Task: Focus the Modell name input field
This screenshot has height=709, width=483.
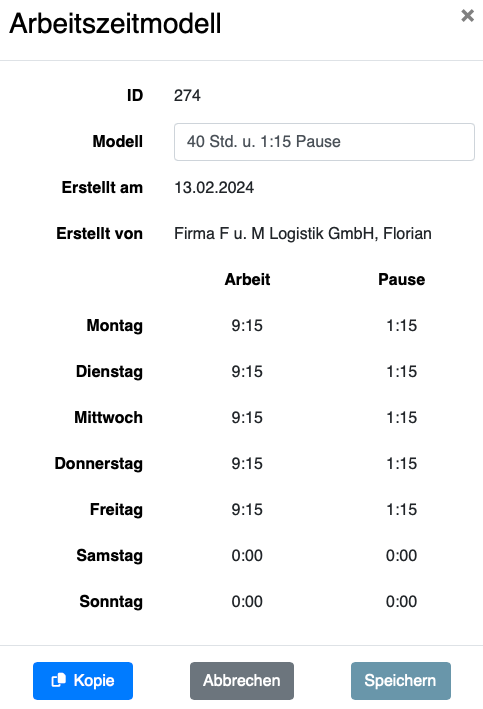Action: click(x=324, y=142)
